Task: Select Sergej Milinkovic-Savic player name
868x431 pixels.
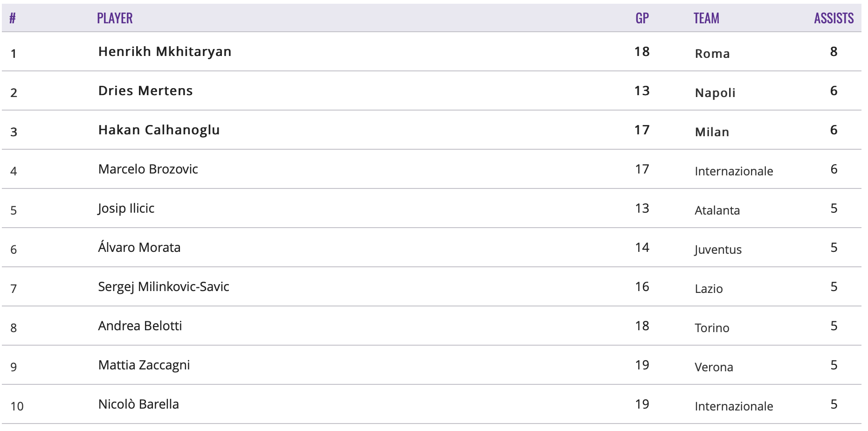Action: 164,287
